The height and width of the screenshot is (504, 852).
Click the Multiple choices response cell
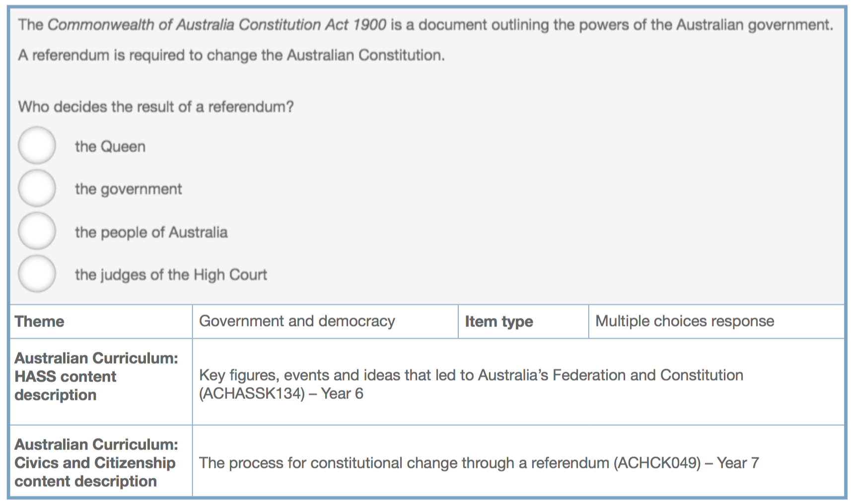(716, 321)
